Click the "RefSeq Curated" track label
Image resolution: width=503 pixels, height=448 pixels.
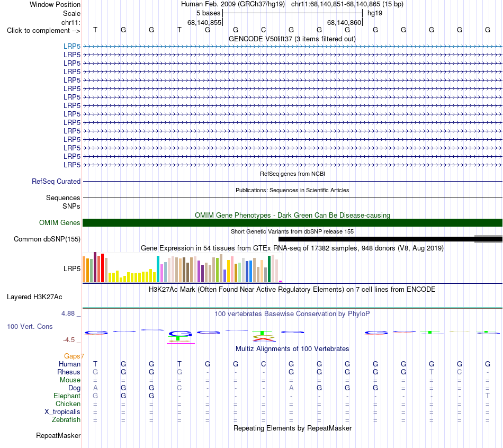pyautogui.click(x=56, y=181)
